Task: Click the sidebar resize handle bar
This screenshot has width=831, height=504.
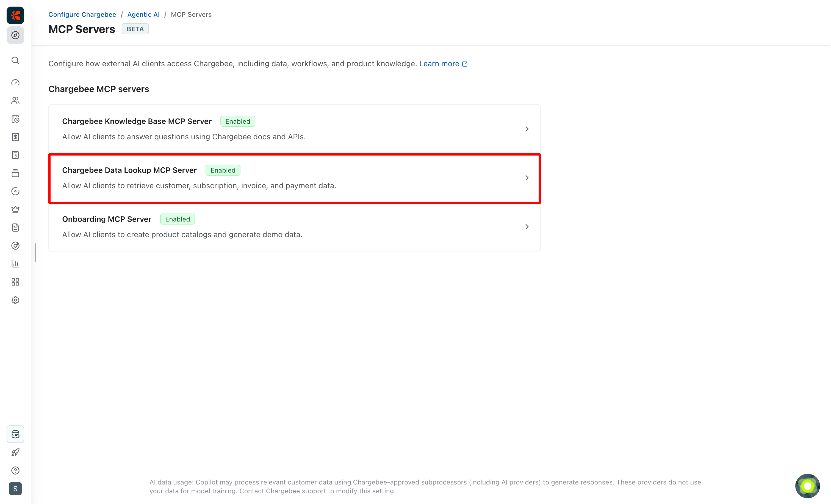Action: pyautogui.click(x=35, y=252)
